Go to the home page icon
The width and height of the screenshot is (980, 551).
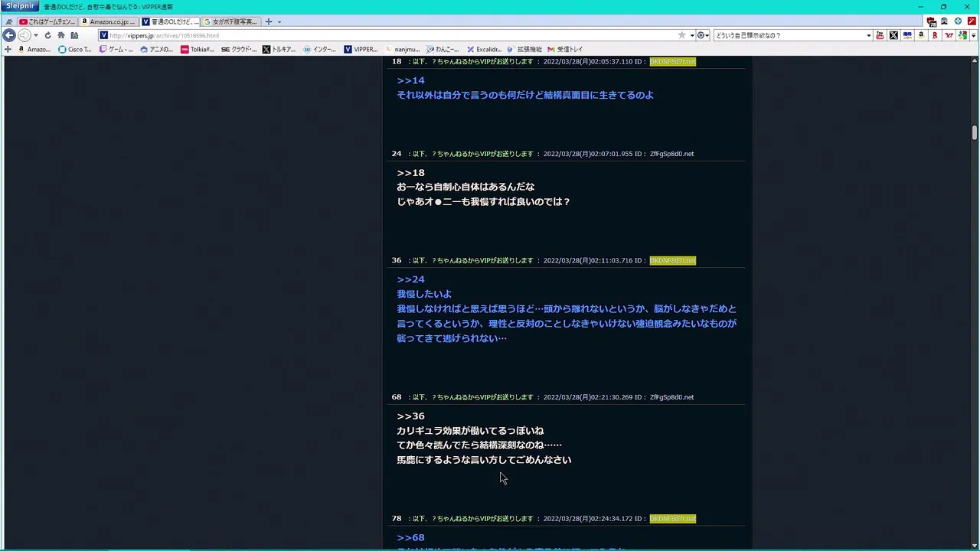[x=61, y=35]
